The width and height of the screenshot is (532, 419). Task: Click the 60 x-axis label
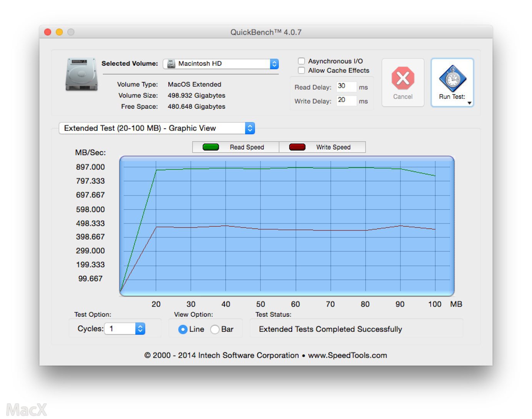tap(295, 304)
